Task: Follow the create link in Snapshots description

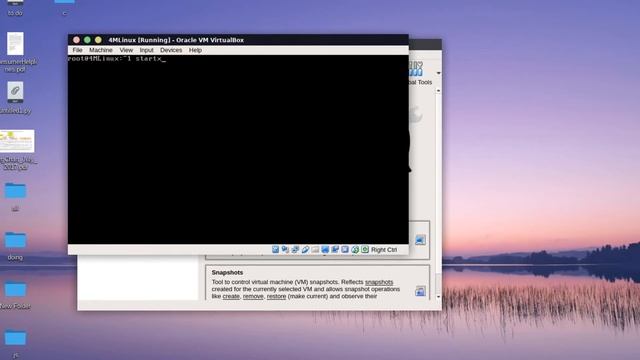Action: click(x=231, y=296)
